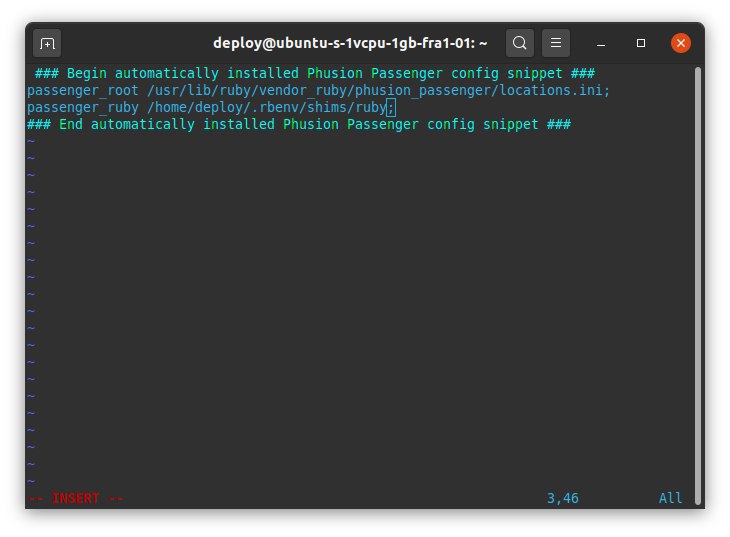The height and width of the screenshot is (537, 730).
Task: Click the cursor position '3,46' indicator
Action: pyautogui.click(x=562, y=498)
